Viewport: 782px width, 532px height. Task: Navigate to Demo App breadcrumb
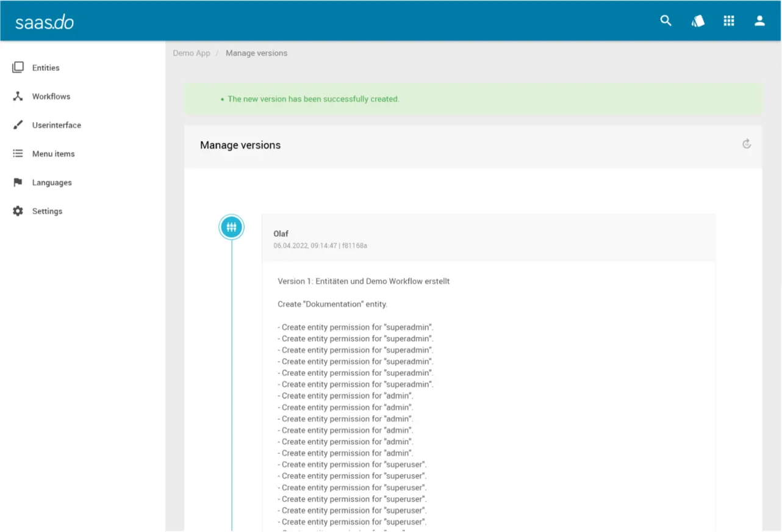tap(192, 53)
